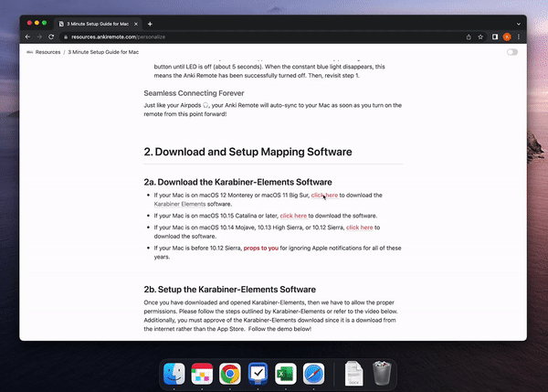
Task: Toggle the dark mode switch
Action: pos(512,52)
